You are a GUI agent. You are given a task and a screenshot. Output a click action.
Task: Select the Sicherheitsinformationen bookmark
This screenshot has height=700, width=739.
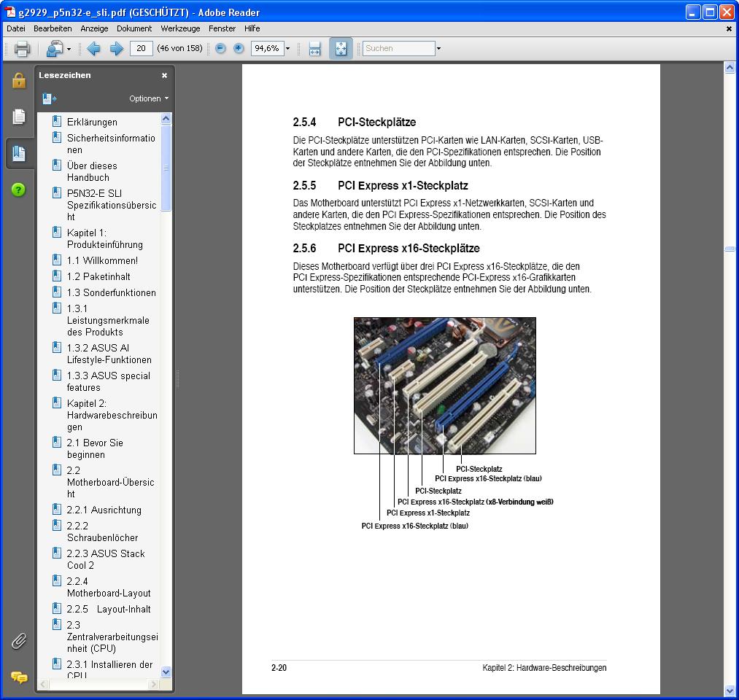pyautogui.click(x=111, y=144)
